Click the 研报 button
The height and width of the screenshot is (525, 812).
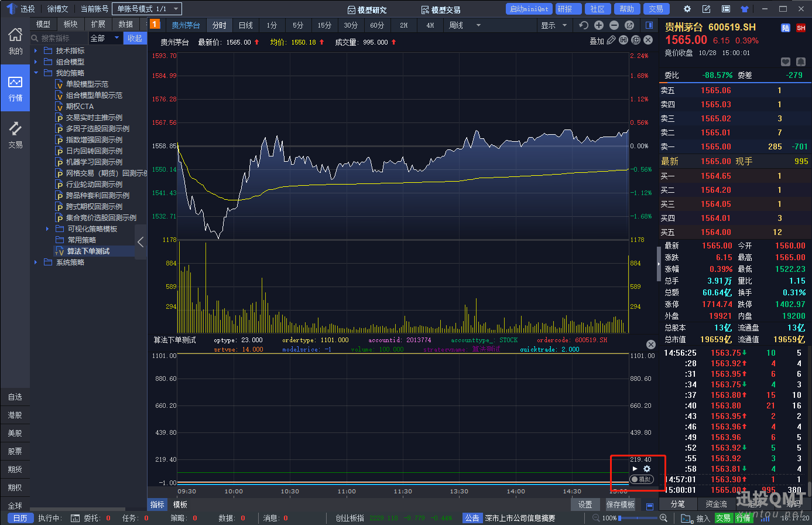tap(568, 9)
